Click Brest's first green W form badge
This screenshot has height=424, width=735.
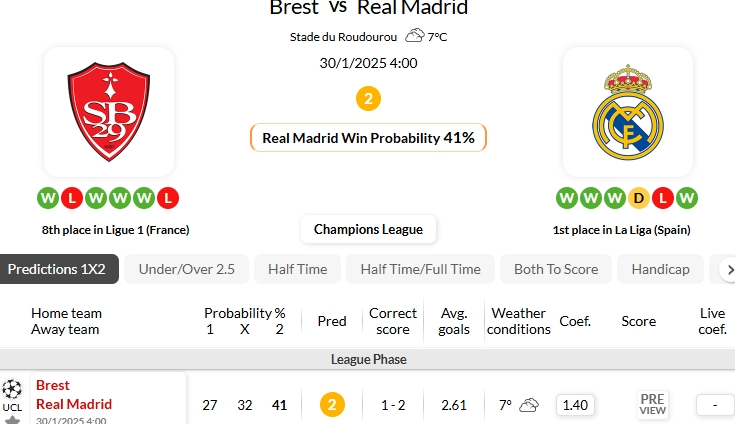click(x=49, y=198)
